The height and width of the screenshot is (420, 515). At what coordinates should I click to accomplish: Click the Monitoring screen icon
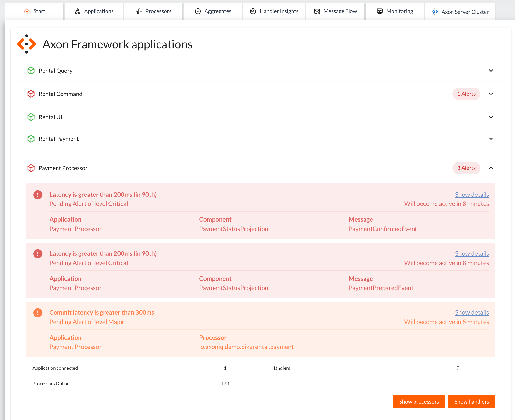click(380, 11)
